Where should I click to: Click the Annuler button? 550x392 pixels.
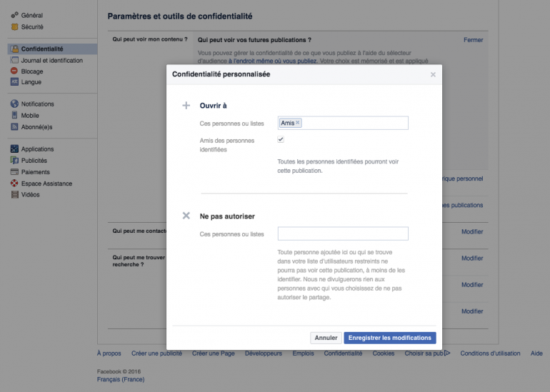click(x=326, y=338)
